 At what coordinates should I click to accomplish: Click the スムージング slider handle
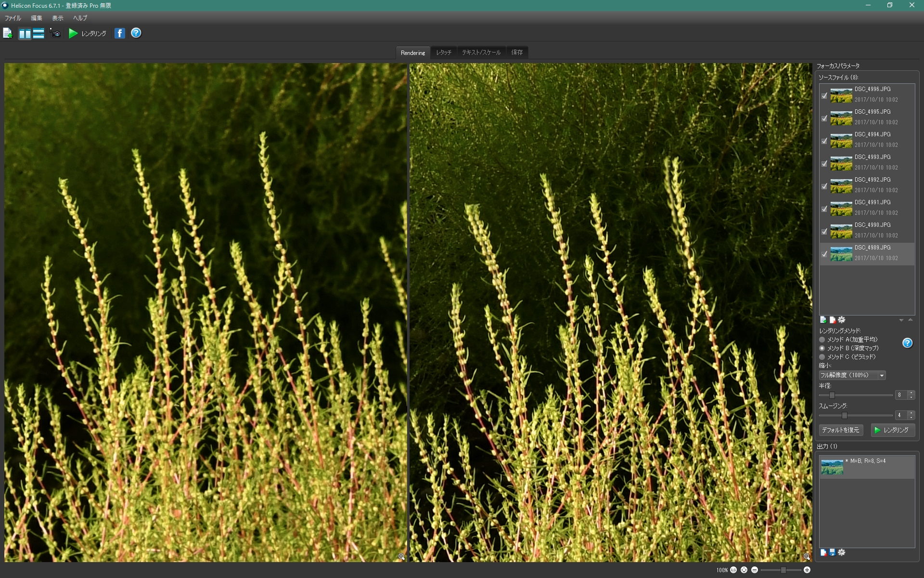coord(844,415)
